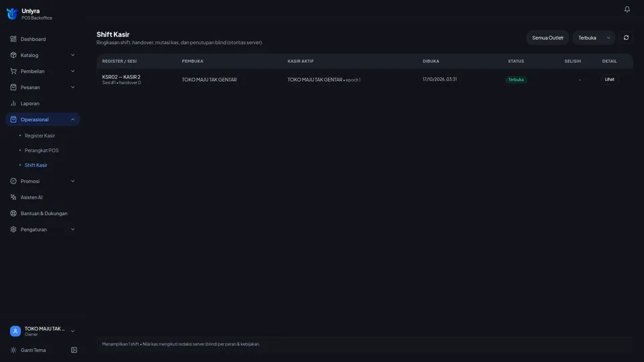Viewport: 644px width, 362px height.
Task: Expand the Katalog menu chevron
Action: [x=72, y=55]
